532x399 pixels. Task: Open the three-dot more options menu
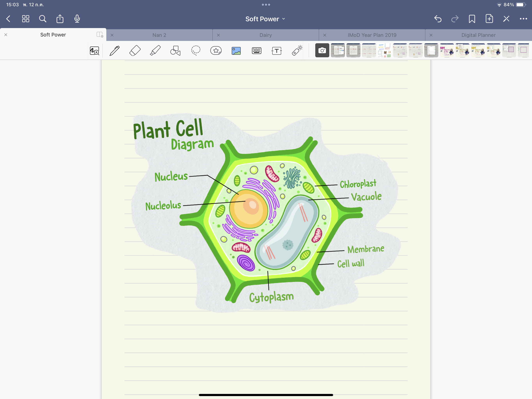pos(523,19)
